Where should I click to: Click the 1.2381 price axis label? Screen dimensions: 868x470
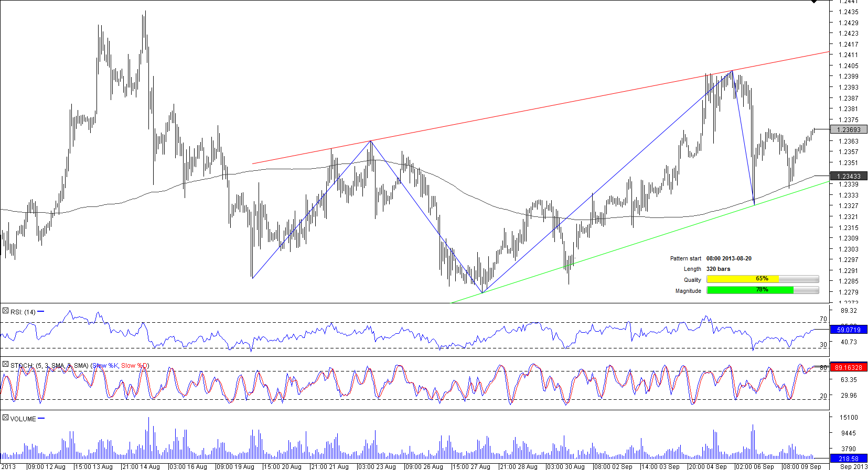pos(848,109)
